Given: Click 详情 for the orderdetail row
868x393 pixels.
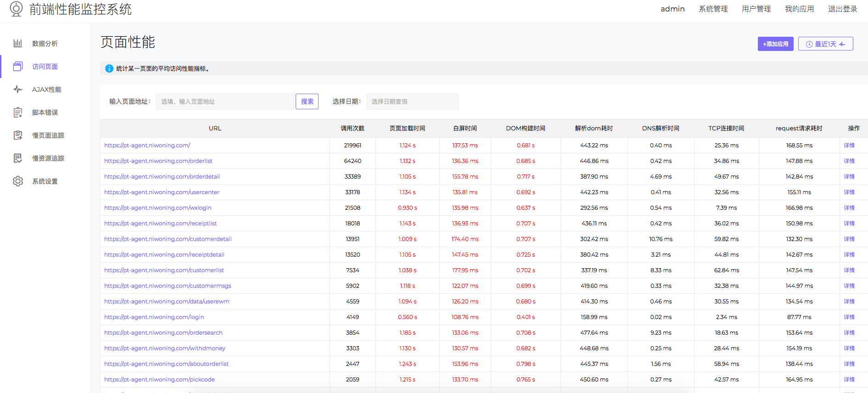Looking at the screenshot, I should tap(849, 176).
